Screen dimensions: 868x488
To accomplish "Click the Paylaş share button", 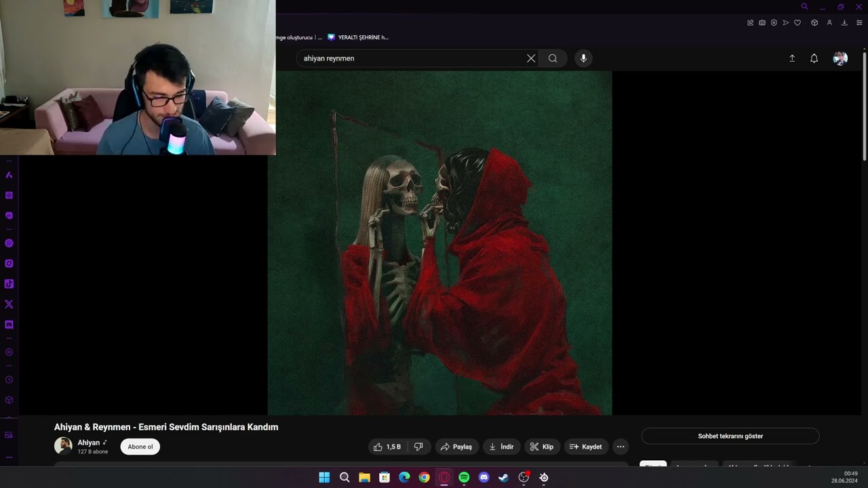I will pyautogui.click(x=456, y=447).
